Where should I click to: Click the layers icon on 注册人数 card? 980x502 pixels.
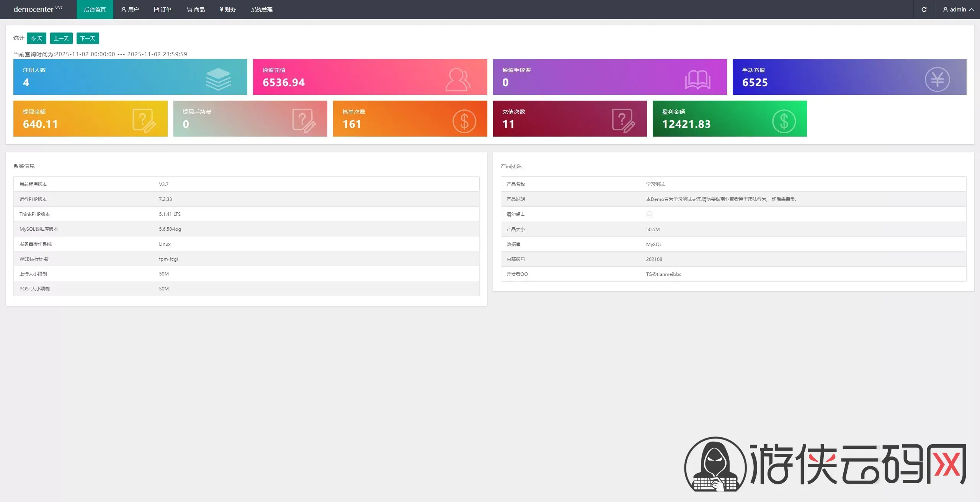click(x=218, y=79)
